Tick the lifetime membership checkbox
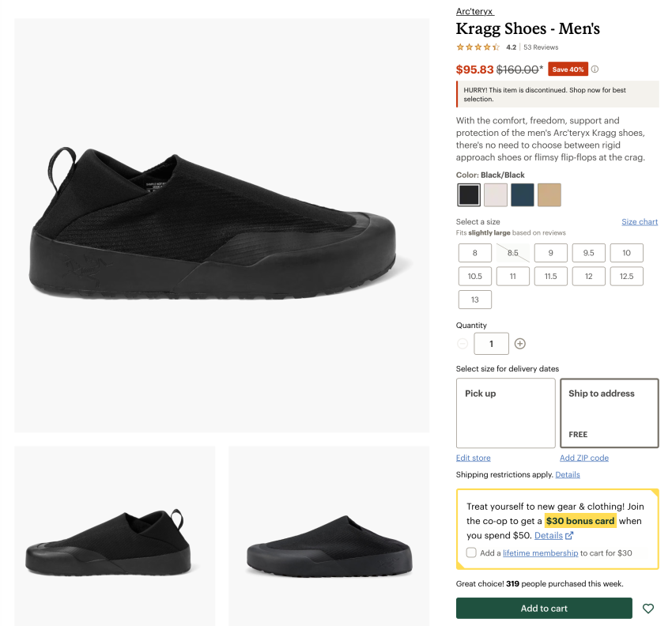672x626 pixels. [x=471, y=553]
